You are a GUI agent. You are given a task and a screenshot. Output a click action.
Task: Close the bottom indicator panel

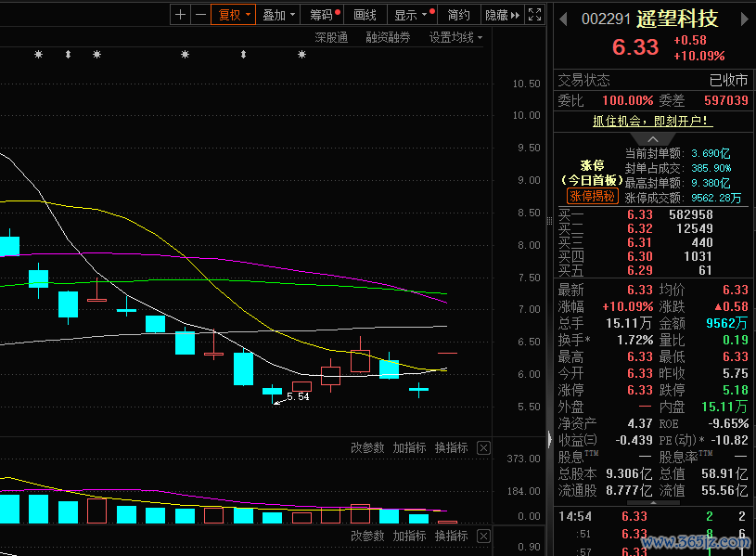(x=483, y=537)
